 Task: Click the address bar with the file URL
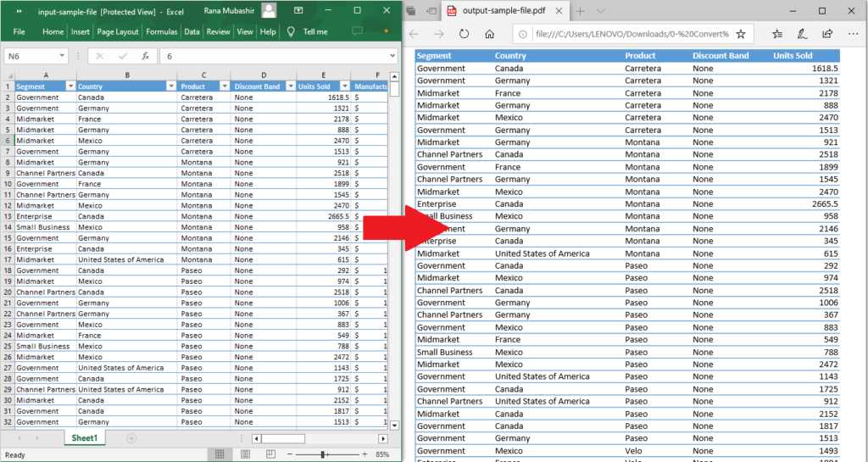tap(623, 34)
